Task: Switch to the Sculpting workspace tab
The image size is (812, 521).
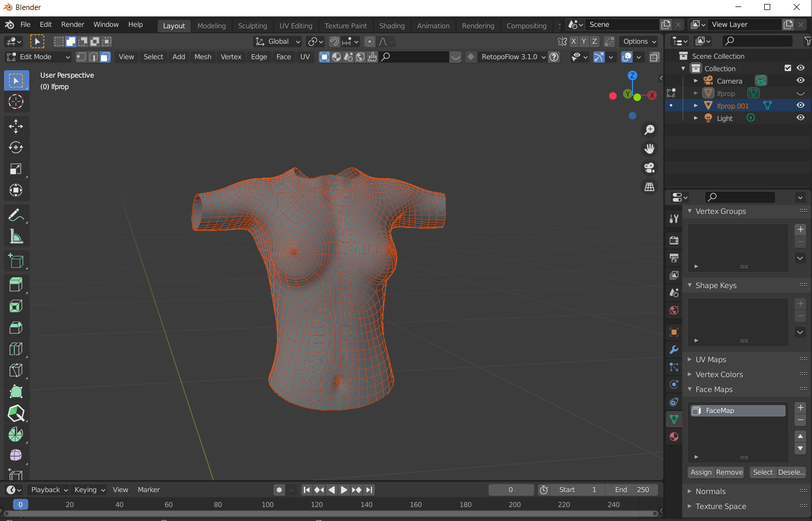Action: pyautogui.click(x=252, y=26)
